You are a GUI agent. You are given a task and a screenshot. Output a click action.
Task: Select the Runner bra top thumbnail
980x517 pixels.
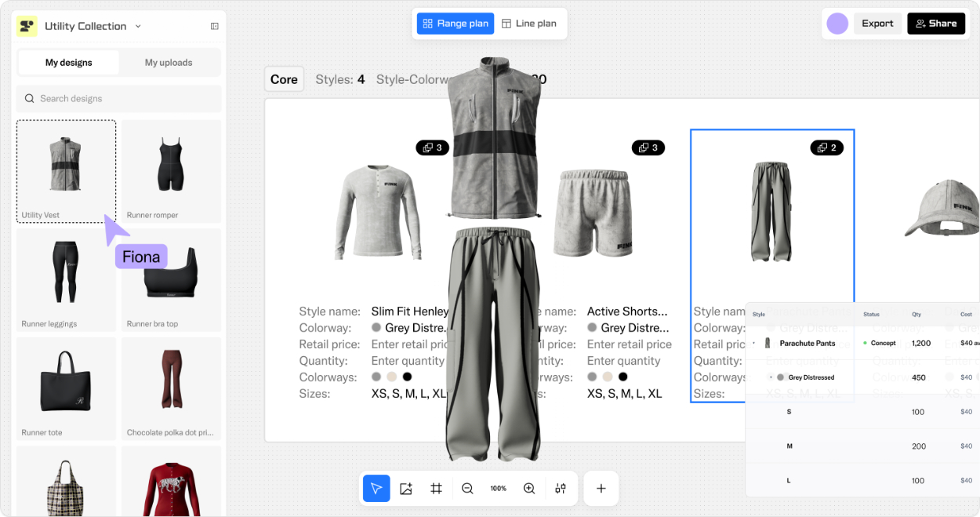point(171,280)
